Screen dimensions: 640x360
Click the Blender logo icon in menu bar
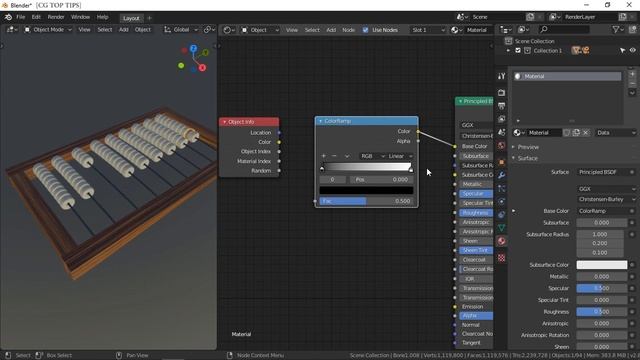coord(8,17)
